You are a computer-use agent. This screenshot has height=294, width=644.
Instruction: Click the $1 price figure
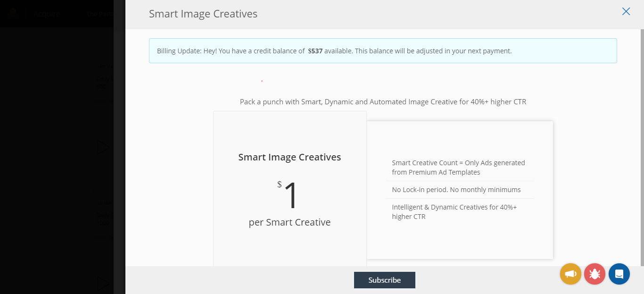point(288,195)
